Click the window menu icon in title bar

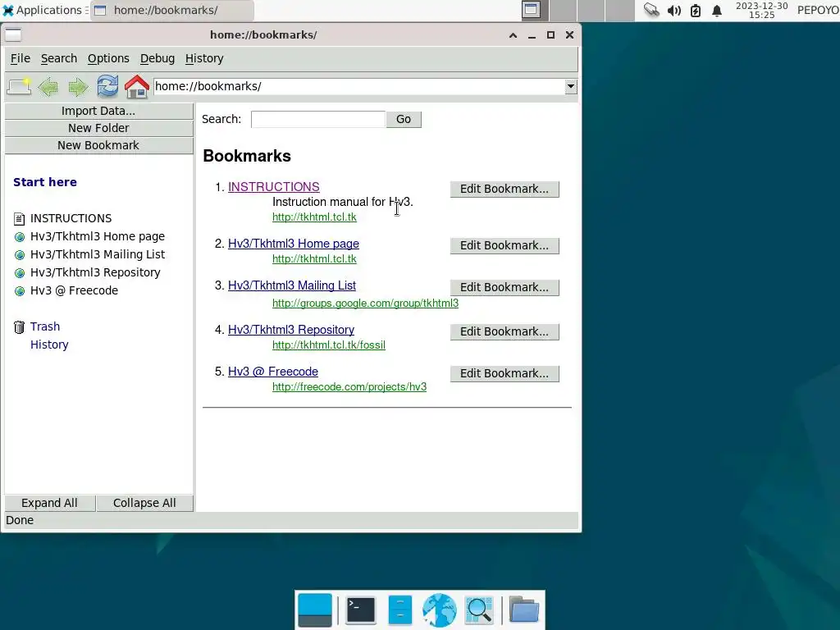pyautogui.click(x=13, y=34)
